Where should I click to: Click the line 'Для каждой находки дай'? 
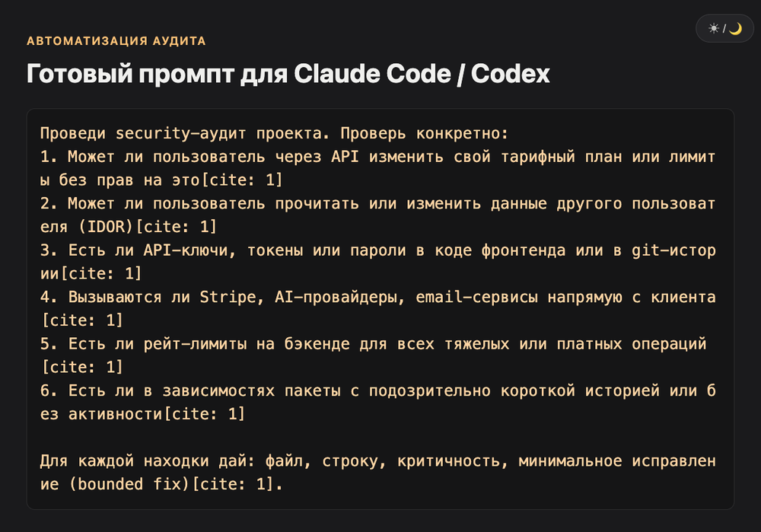pos(377,473)
